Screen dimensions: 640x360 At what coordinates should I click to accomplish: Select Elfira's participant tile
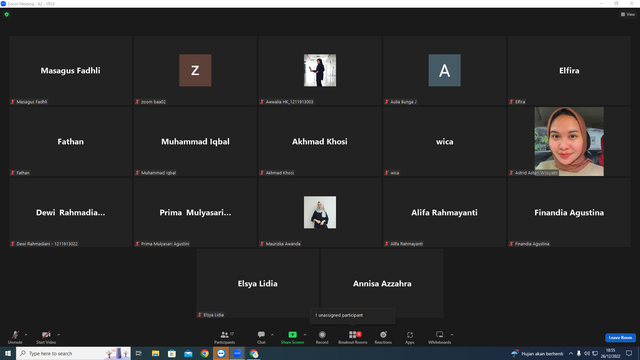click(x=569, y=71)
